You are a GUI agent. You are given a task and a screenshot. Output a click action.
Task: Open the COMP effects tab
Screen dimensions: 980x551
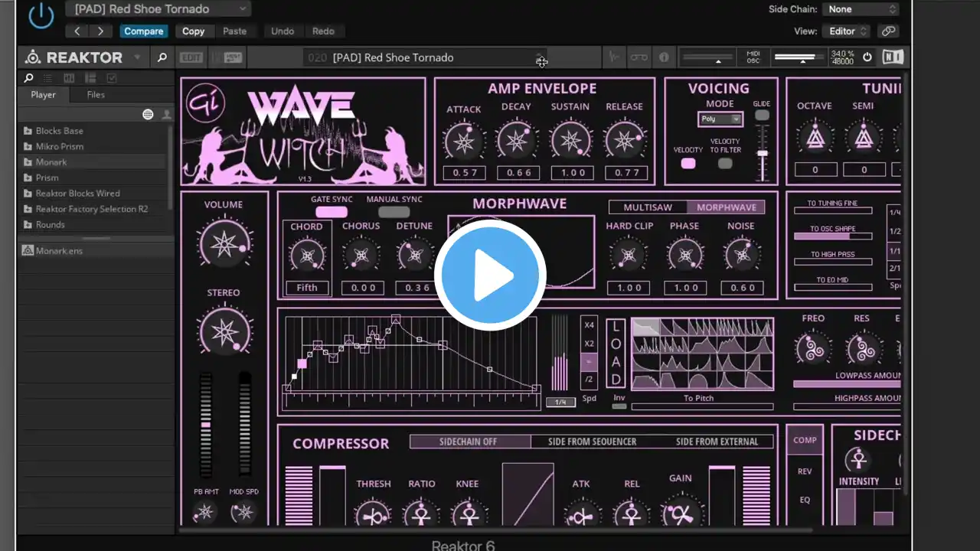pyautogui.click(x=805, y=440)
